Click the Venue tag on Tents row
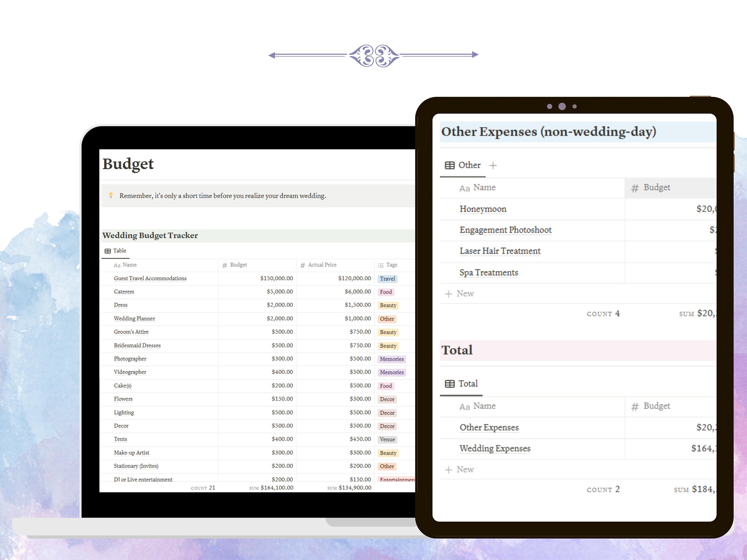Viewport: 747px width, 560px height. click(387, 440)
